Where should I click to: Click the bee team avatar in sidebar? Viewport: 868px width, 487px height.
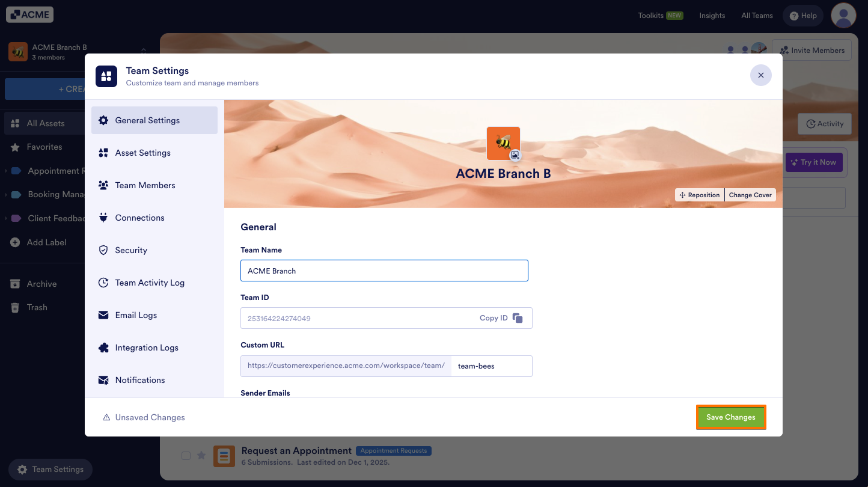pos(18,52)
